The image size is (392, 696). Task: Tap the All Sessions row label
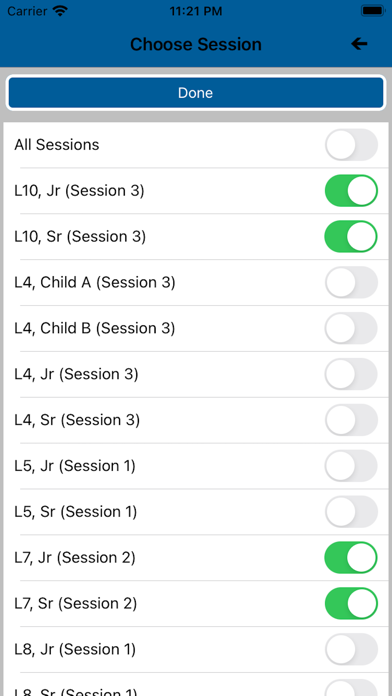point(57,145)
